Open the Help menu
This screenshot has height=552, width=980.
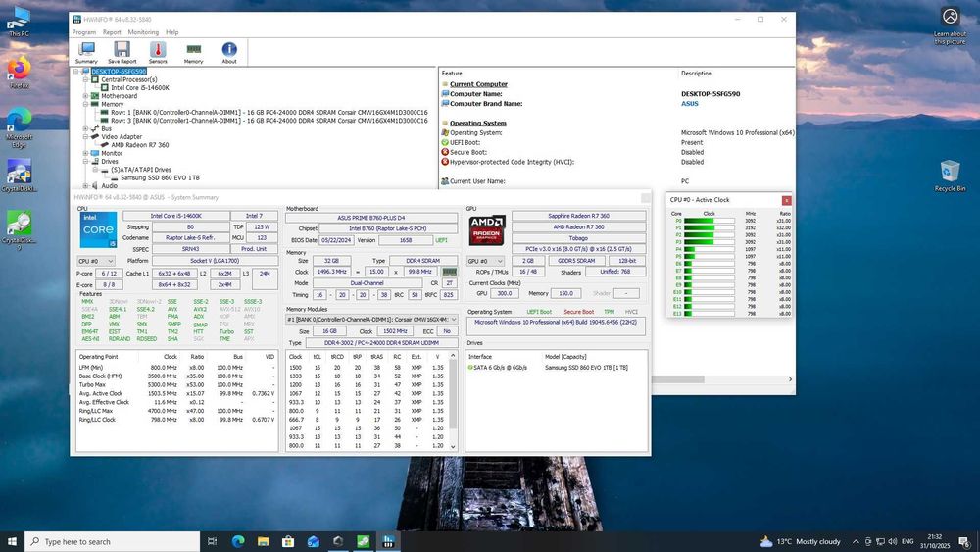pos(171,32)
